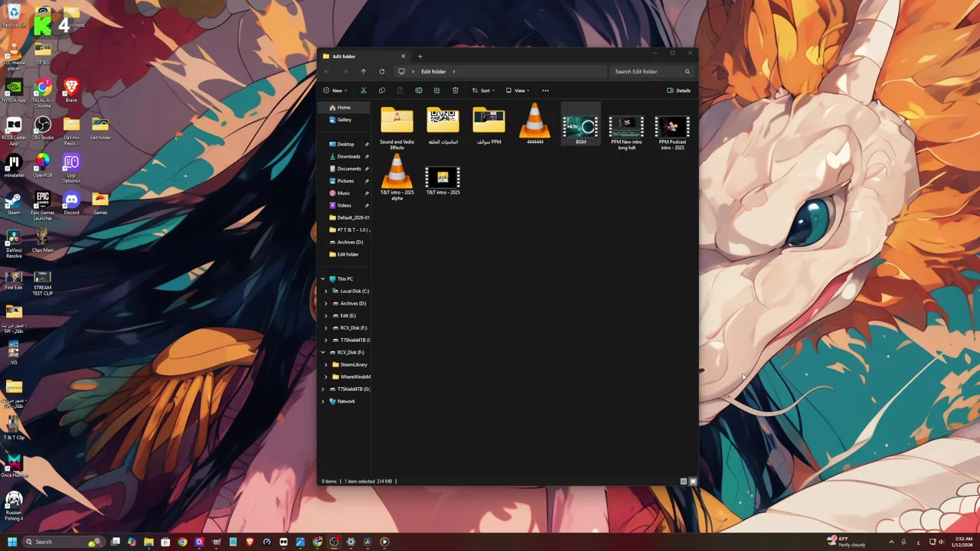Expand the Network tree node
This screenshot has width=980, height=551.
coord(323,401)
